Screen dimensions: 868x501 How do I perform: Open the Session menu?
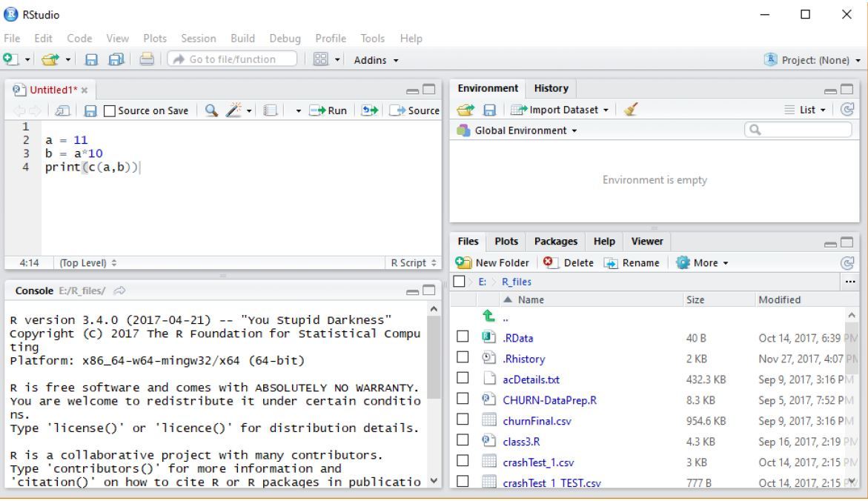pos(199,39)
